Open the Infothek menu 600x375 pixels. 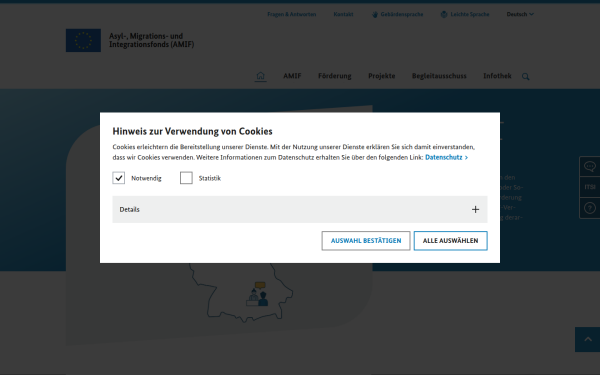tap(497, 76)
